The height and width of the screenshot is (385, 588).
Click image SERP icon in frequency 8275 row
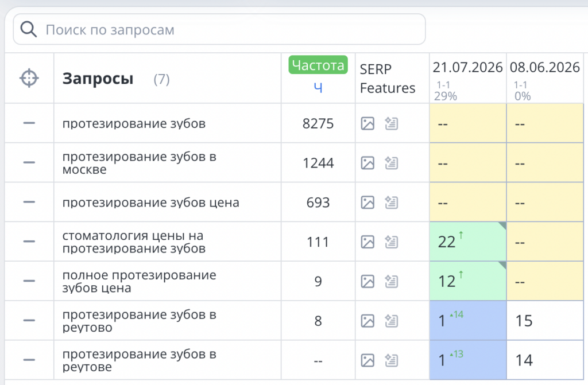(x=367, y=123)
